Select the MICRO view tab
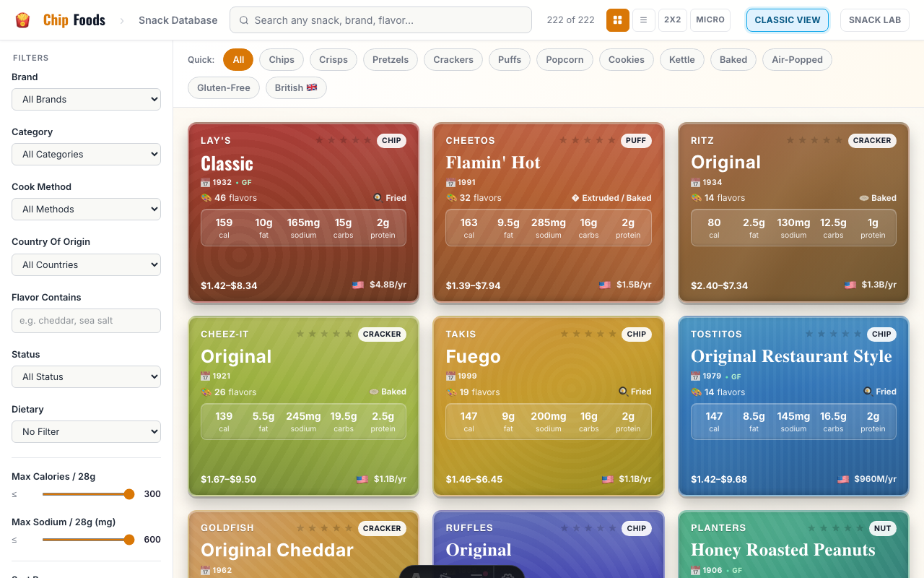This screenshot has width=924, height=578. point(710,20)
